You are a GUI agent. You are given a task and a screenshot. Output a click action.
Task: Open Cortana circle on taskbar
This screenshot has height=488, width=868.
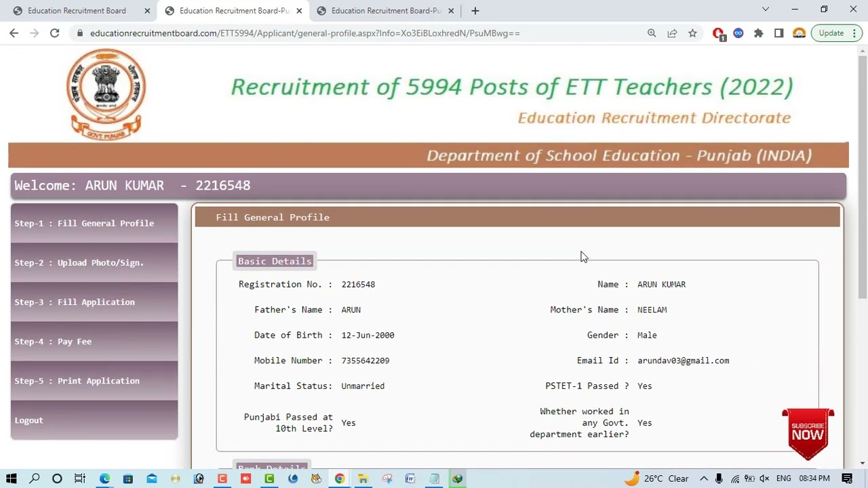[57, 479]
